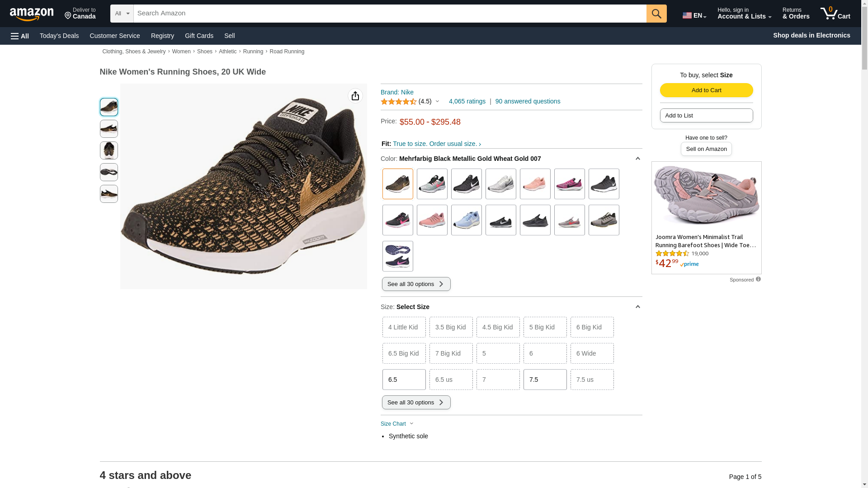The width and height of the screenshot is (868, 488).
Task: Go to Gift Cards menu item
Action: 199,36
